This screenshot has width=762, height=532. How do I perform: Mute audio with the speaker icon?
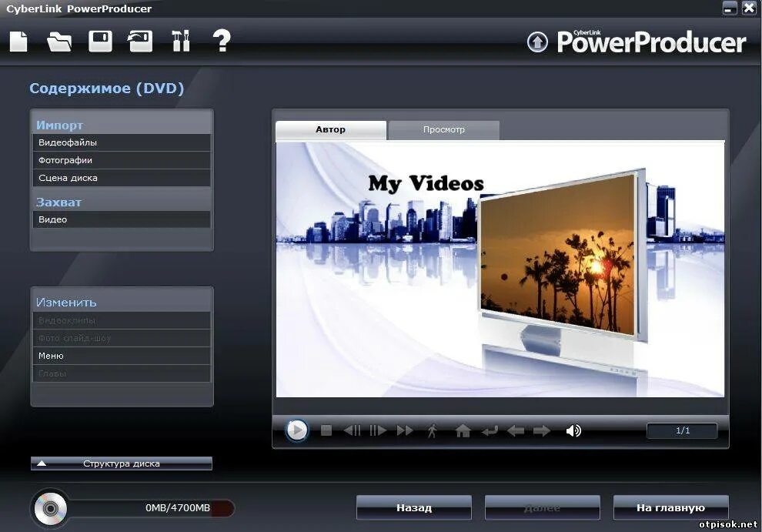click(x=573, y=430)
